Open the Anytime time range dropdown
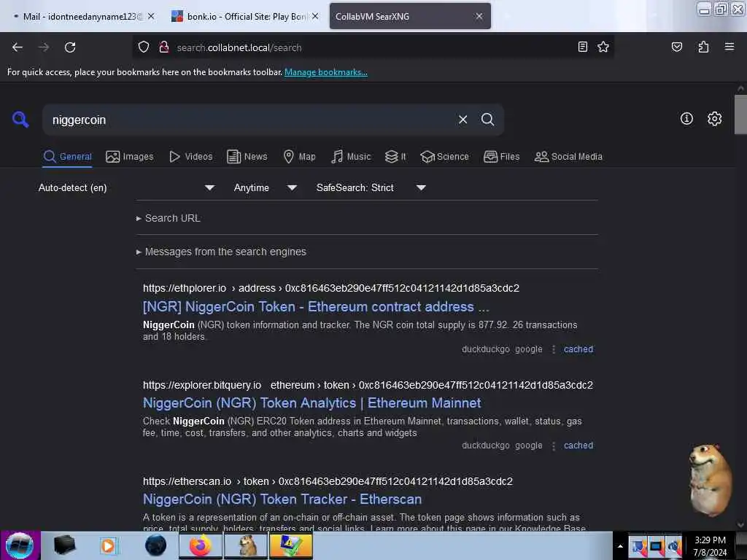The width and height of the screenshot is (747, 560). (x=265, y=187)
